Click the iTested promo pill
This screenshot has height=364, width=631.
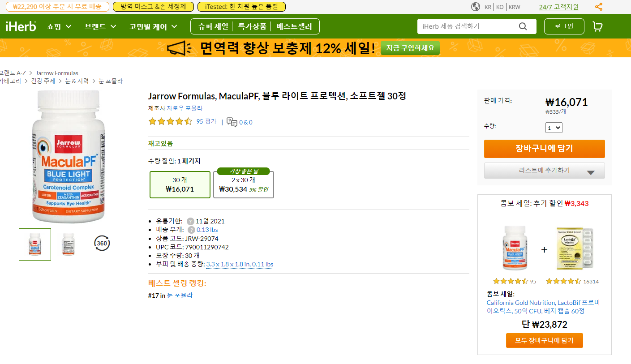pyautogui.click(x=241, y=7)
